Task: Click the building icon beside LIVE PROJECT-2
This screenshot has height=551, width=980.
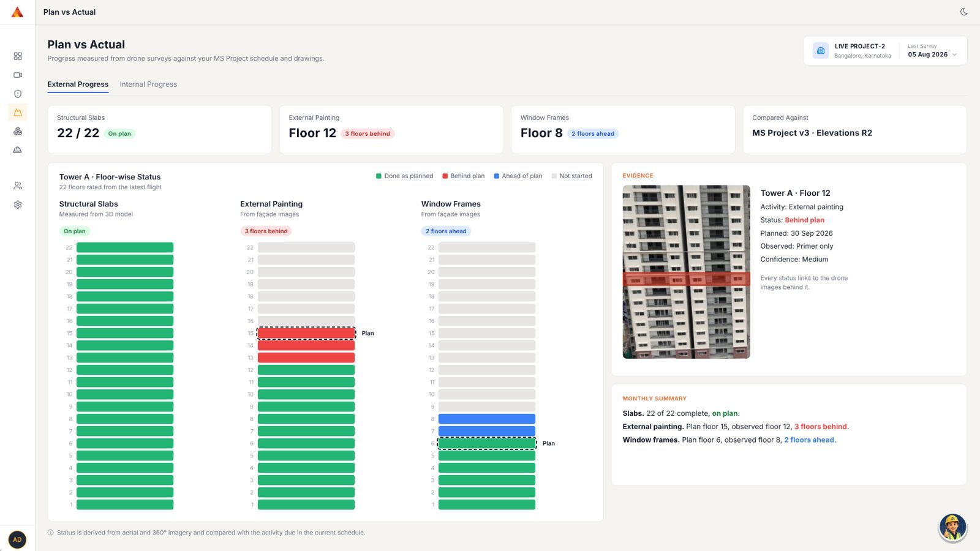Action: [x=821, y=50]
